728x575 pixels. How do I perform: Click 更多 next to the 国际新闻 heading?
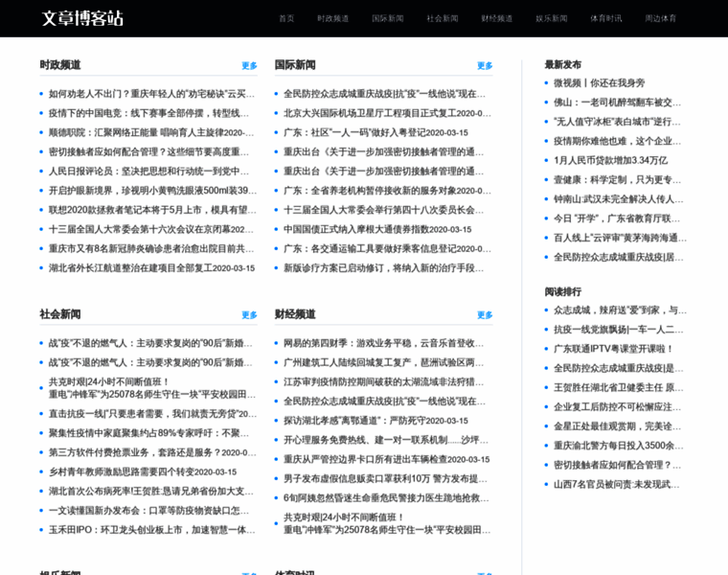click(x=485, y=65)
